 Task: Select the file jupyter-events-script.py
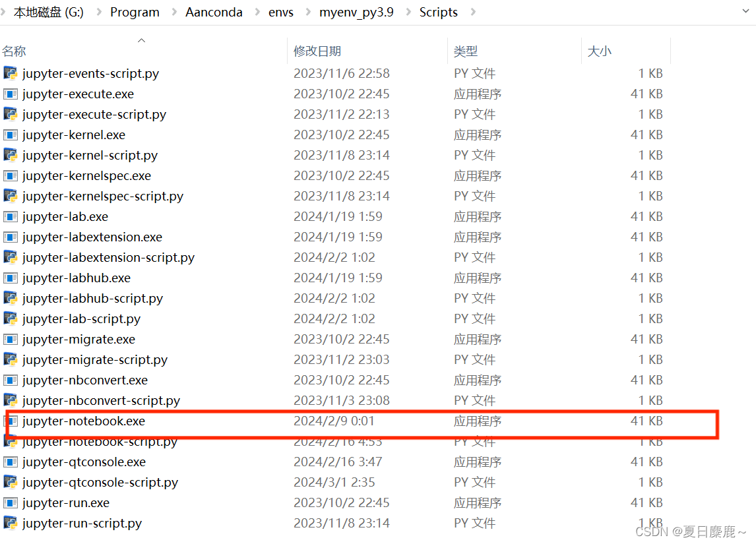tap(90, 73)
